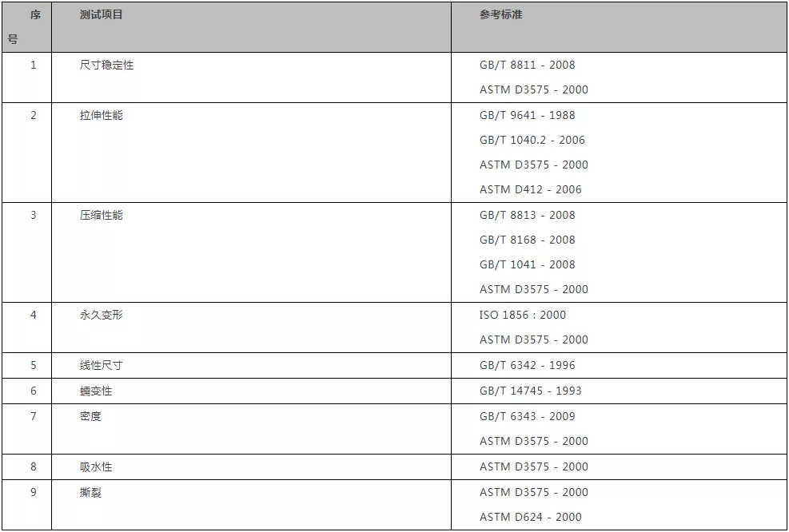Select the 尺寸稳定性 test item
This screenshot has width=789, height=532.
[x=107, y=66]
